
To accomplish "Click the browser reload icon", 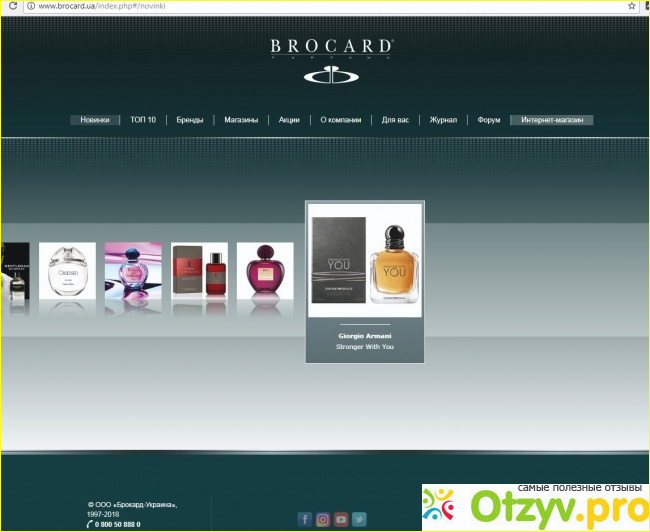I will point(10,6).
